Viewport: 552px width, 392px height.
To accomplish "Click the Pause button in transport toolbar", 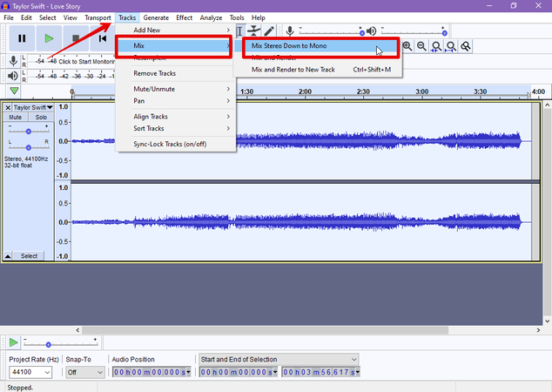I will click(x=22, y=38).
